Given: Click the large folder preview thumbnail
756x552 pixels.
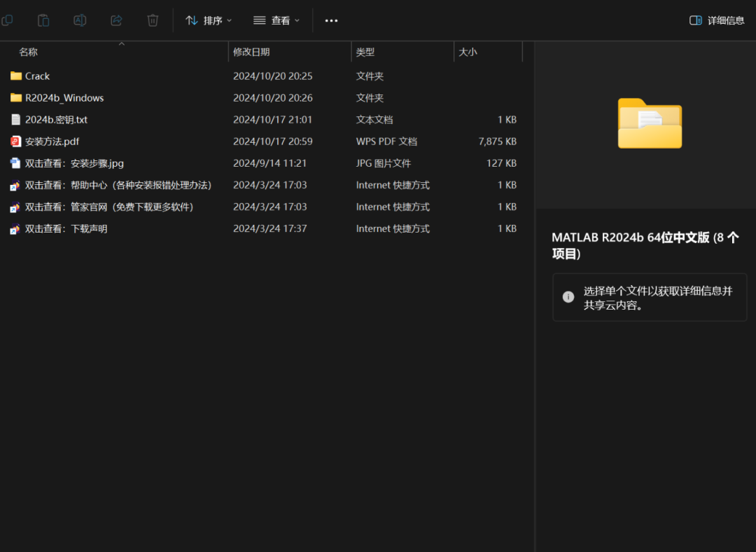Looking at the screenshot, I should [650, 123].
